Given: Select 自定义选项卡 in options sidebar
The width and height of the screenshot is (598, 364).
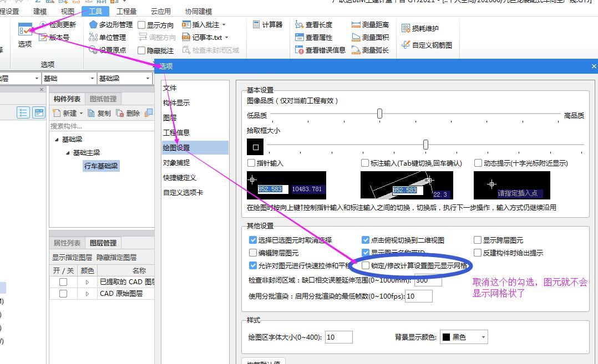Looking at the screenshot, I should point(183,192).
